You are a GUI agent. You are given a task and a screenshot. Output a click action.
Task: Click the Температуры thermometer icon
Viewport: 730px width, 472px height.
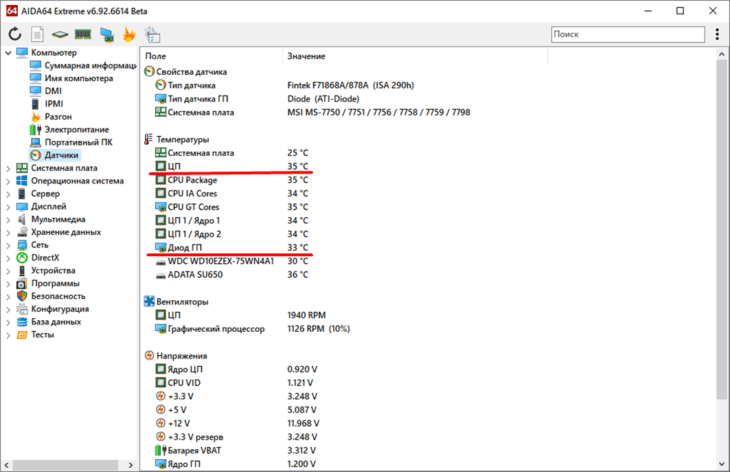point(149,139)
